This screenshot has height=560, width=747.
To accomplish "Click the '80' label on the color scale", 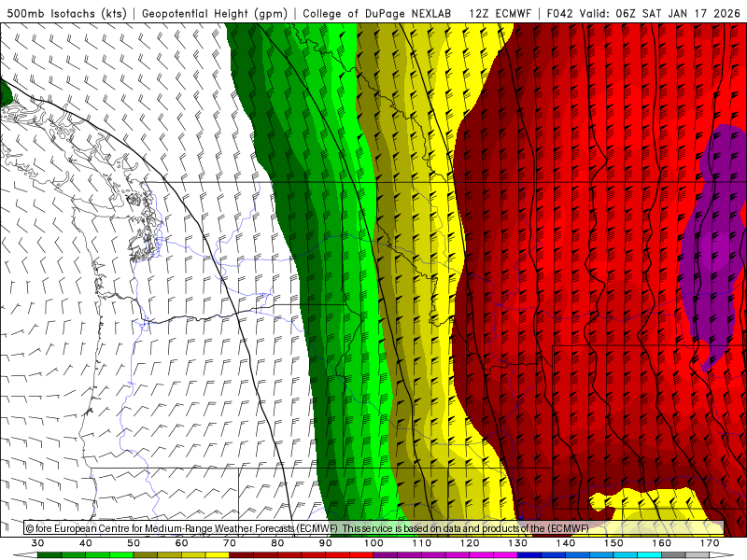I will (x=277, y=543).
